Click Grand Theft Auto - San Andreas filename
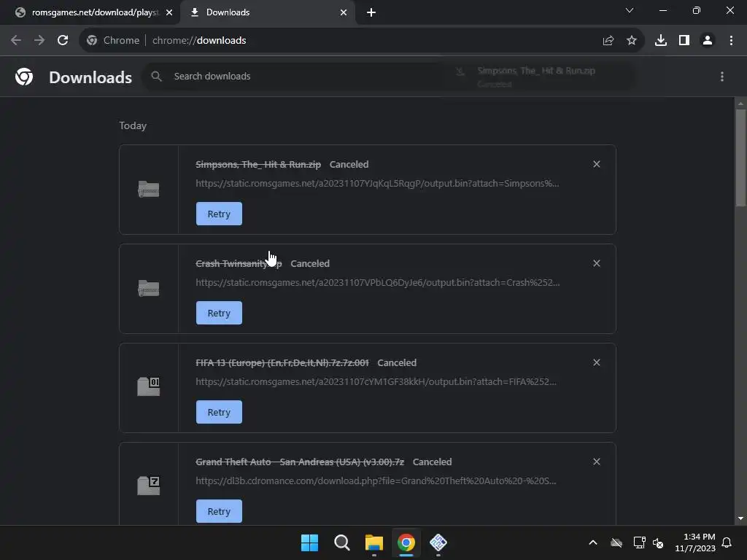 (300, 462)
